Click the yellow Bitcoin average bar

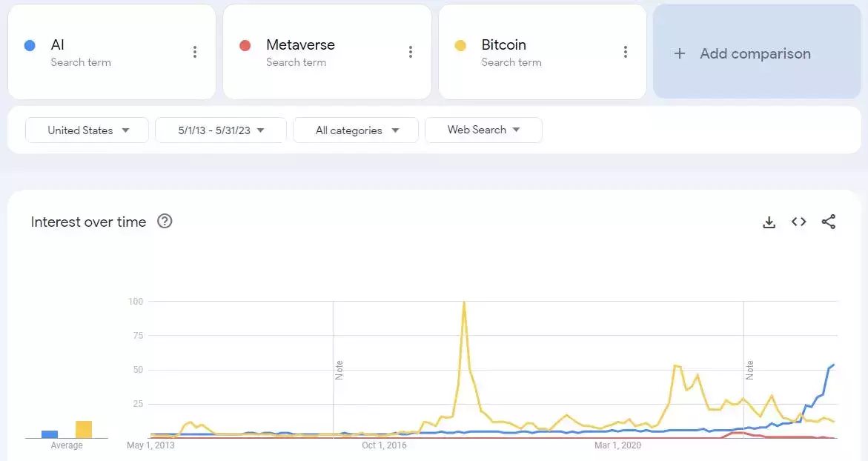[84, 430]
